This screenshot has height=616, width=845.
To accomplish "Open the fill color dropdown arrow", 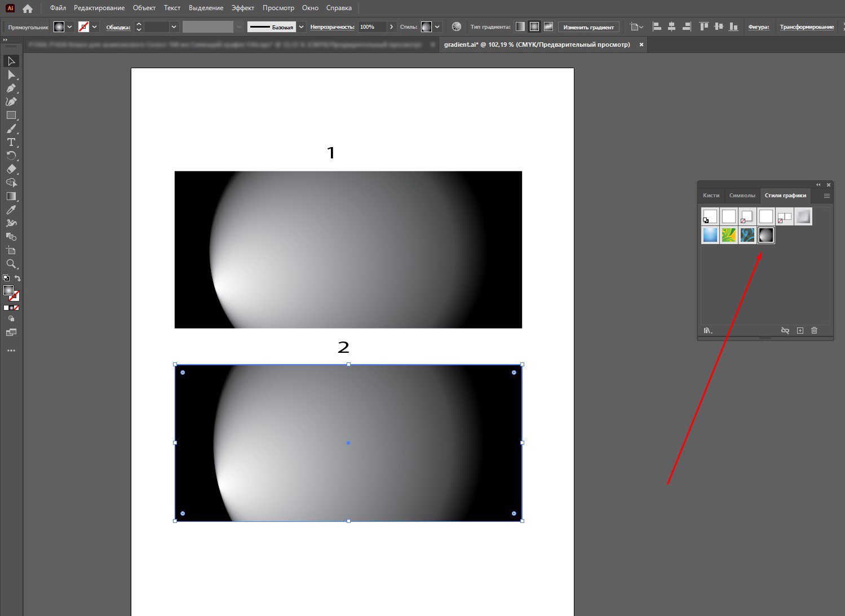I will click(70, 27).
